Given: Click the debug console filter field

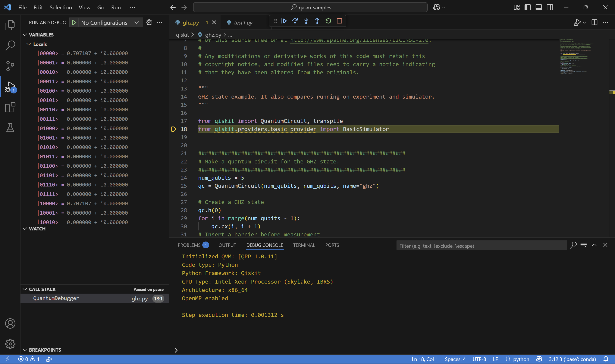Looking at the screenshot, I should click(x=481, y=246).
